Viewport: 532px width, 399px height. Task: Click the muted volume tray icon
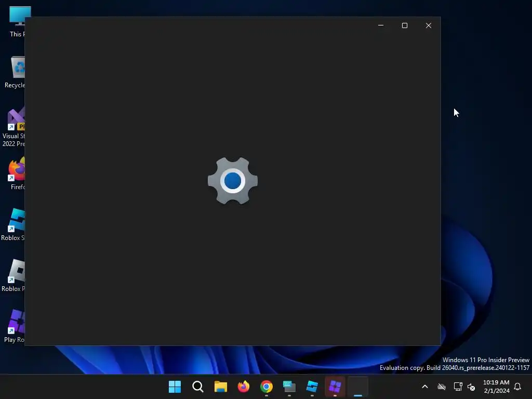[471, 387]
